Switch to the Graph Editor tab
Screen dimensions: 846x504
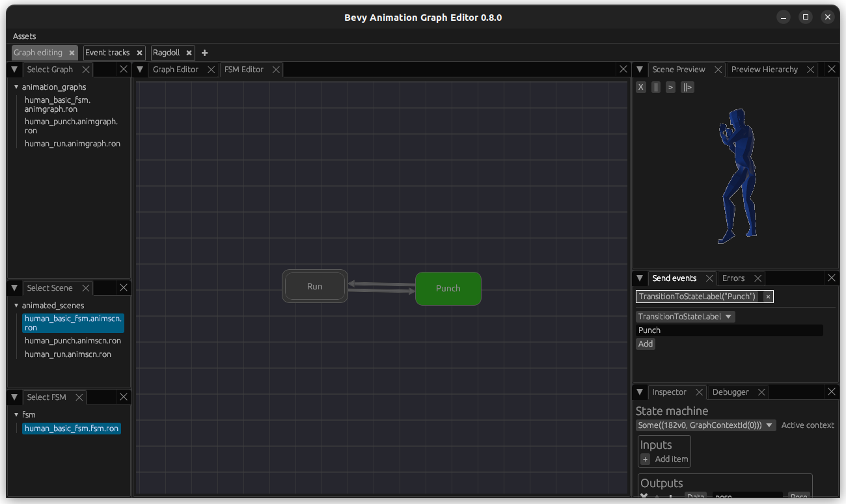175,70
